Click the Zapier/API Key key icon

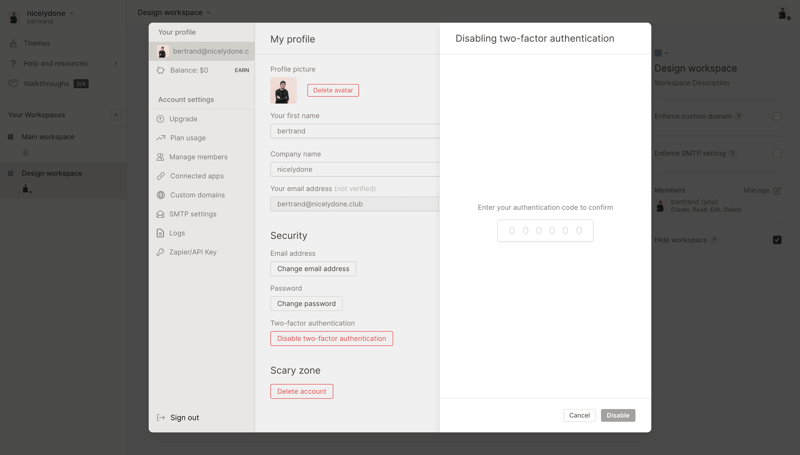coord(160,252)
